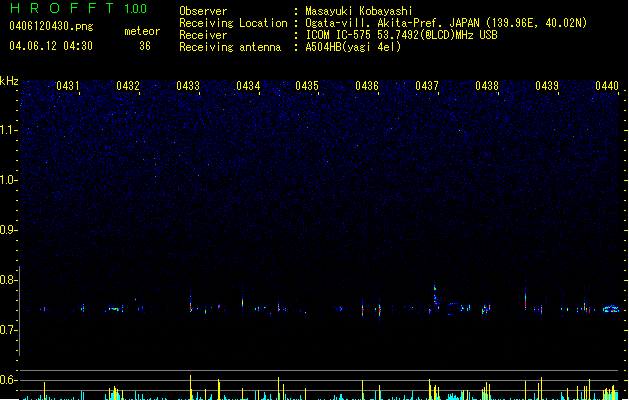Select the observer name Masayuki Kobayashi
Screen dimensions: 629x400
click(x=359, y=11)
